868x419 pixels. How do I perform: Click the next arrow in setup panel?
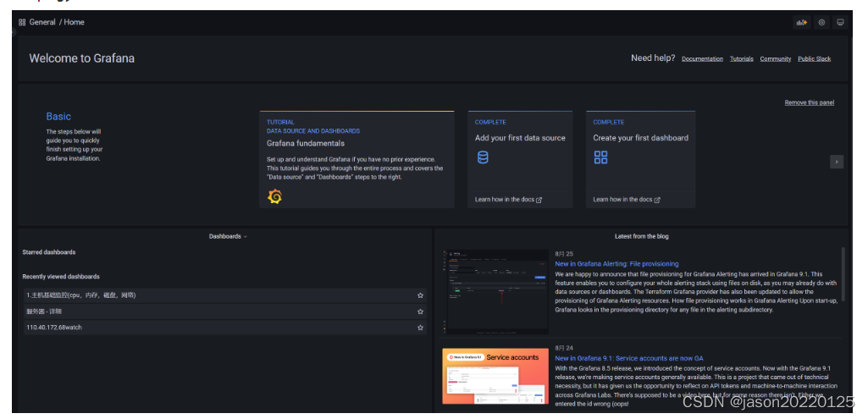(x=837, y=162)
